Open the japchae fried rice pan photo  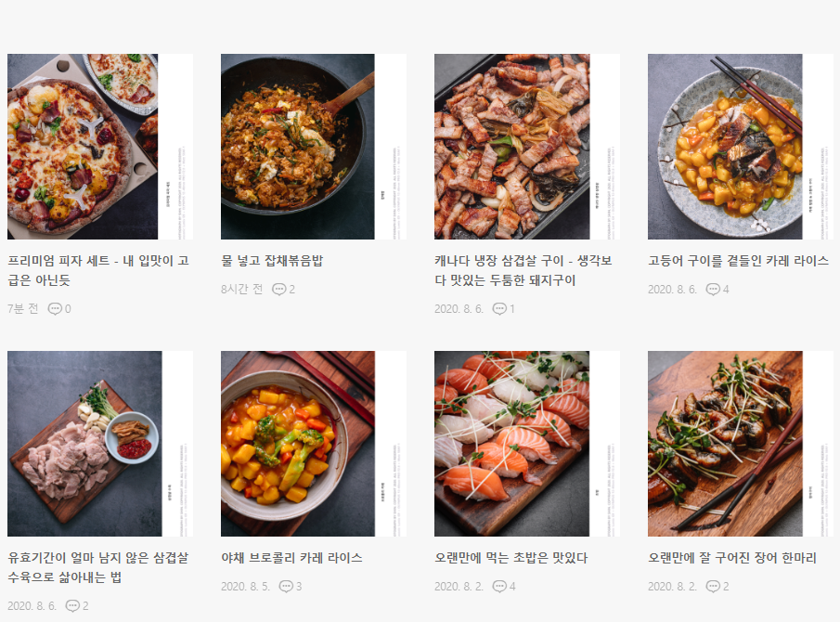click(x=314, y=147)
